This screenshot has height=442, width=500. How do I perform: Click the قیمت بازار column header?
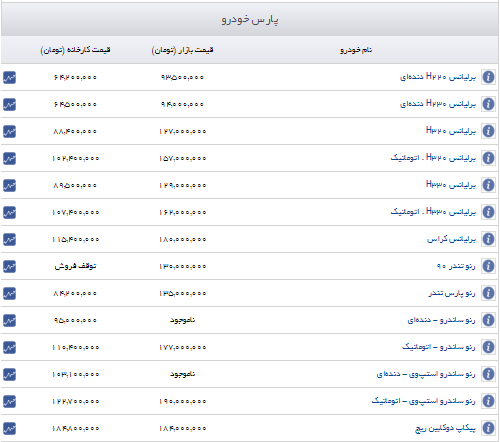click(x=182, y=50)
